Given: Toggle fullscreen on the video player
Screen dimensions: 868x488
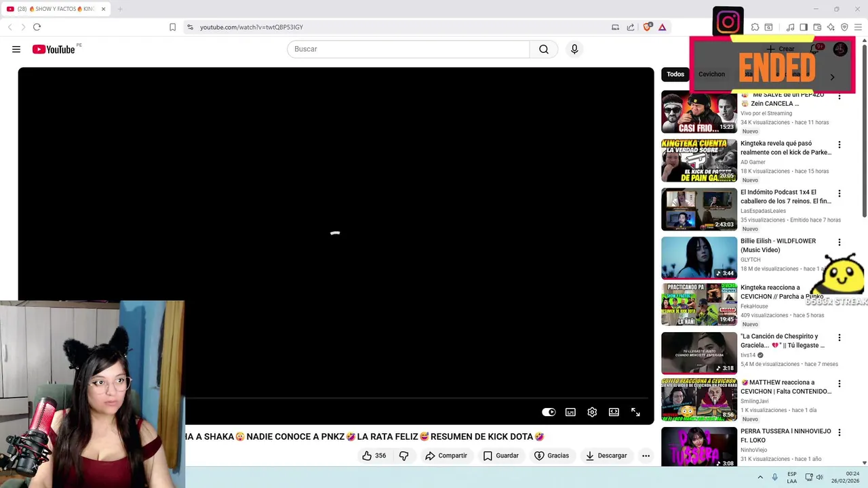Looking at the screenshot, I should (635, 412).
